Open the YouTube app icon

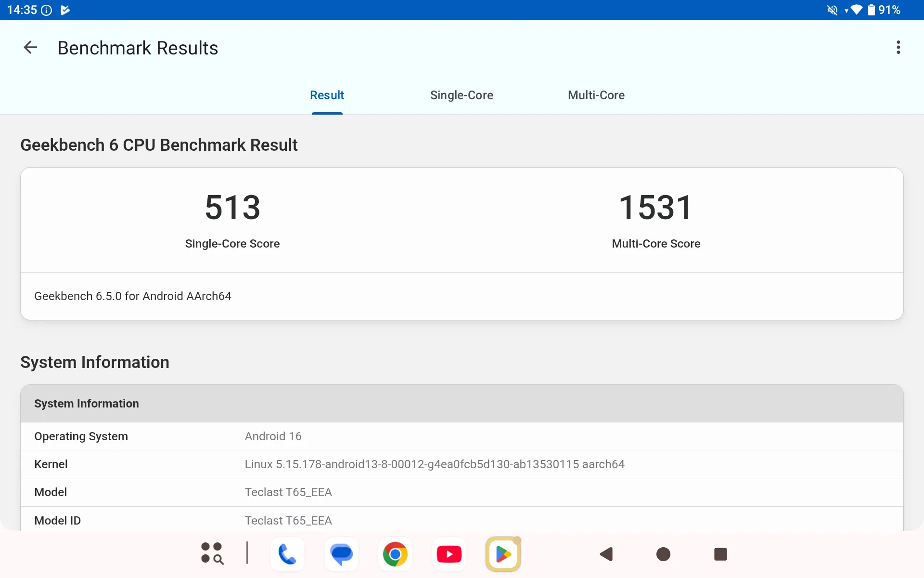(x=449, y=554)
